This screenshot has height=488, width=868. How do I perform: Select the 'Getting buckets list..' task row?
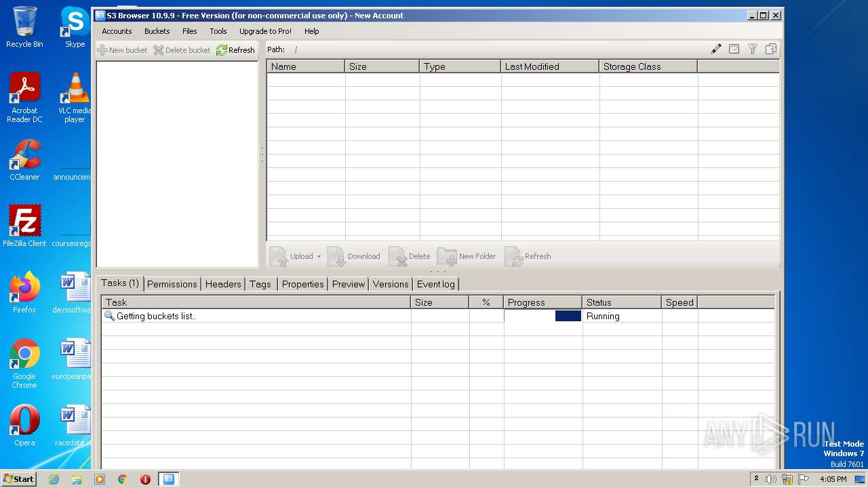438,316
